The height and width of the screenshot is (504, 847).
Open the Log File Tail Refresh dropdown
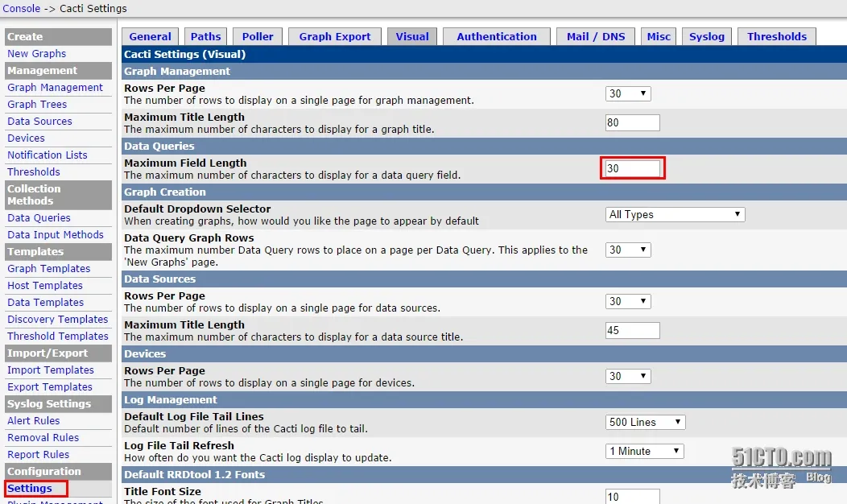pos(644,451)
